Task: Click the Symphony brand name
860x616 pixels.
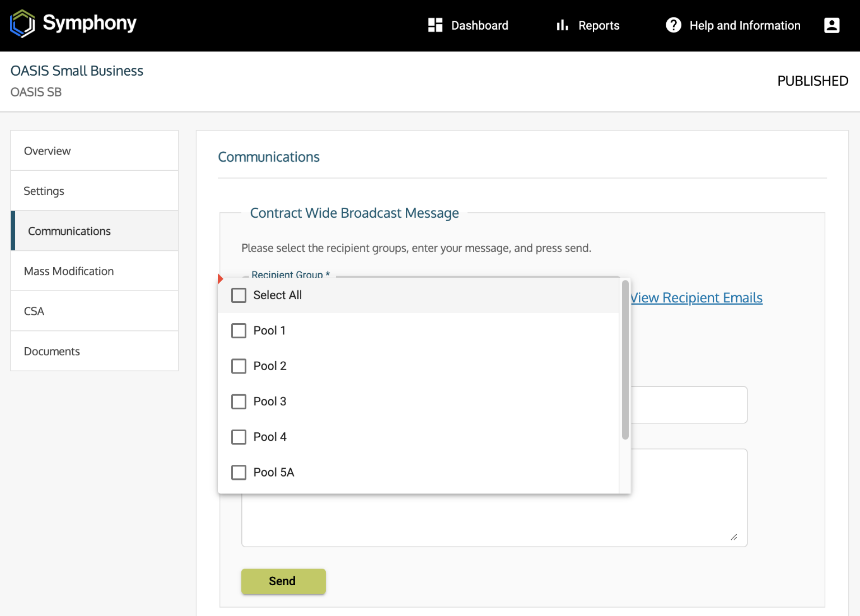Action: pyautogui.click(x=90, y=24)
